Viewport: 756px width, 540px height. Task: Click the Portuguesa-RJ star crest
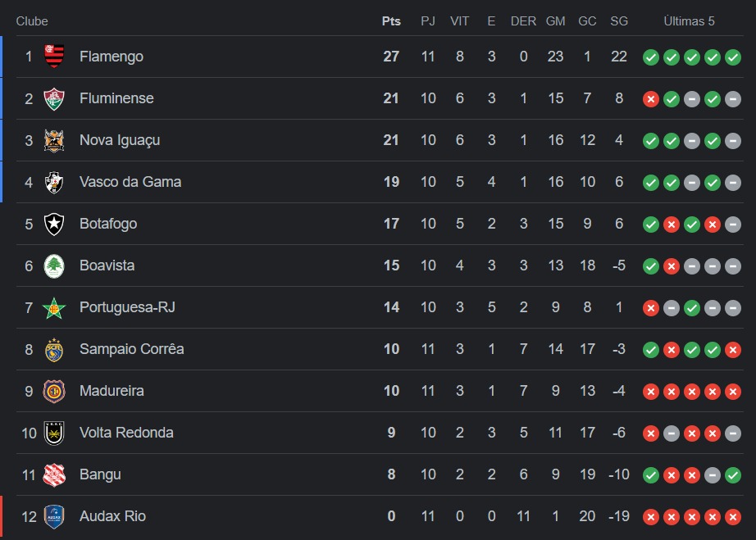pyautogui.click(x=54, y=308)
